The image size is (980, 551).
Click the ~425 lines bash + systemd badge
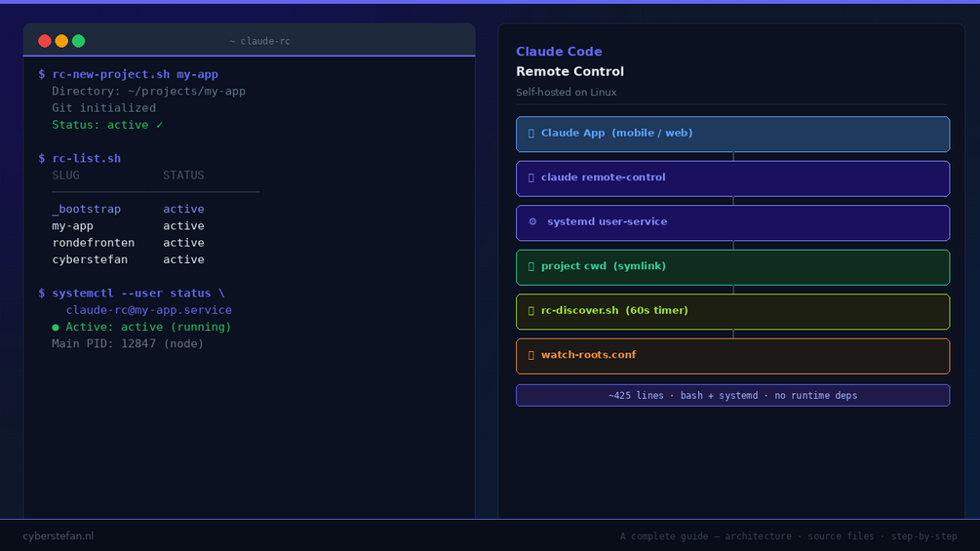[x=732, y=395]
